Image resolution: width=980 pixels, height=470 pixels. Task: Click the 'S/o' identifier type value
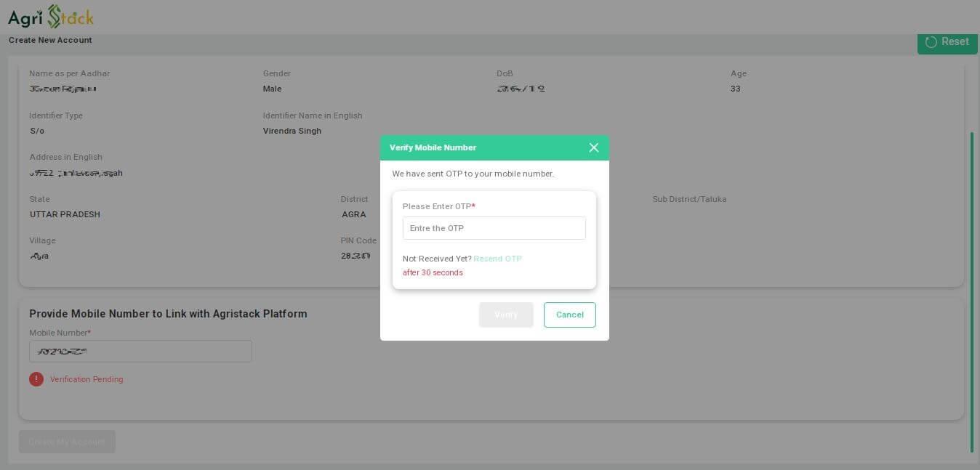[37, 131]
